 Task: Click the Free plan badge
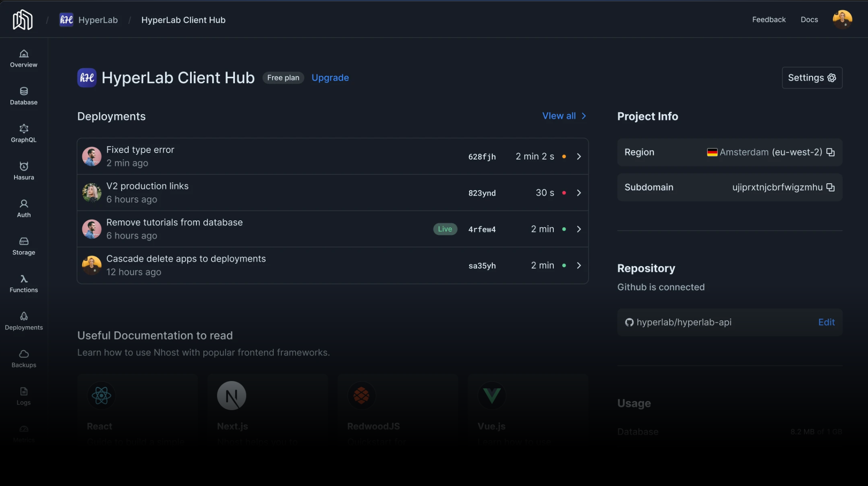[283, 78]
